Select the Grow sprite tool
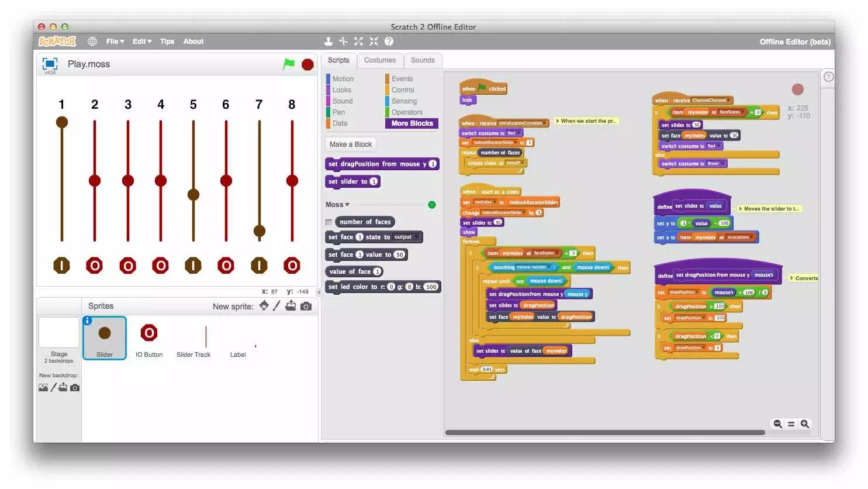This screenshot has width=868, height=489. (358, 41)
